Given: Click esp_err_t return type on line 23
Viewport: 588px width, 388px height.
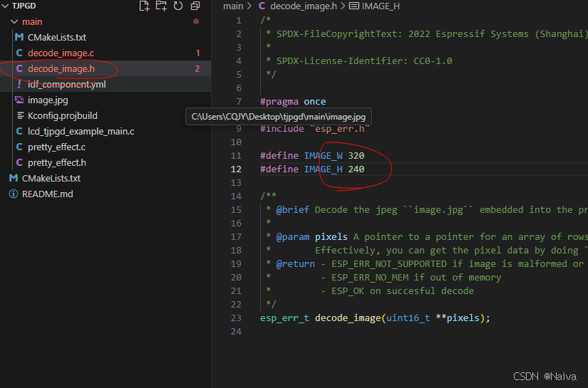Looking at the screenshot, I should pyautogui.click(x=284, y=318).
